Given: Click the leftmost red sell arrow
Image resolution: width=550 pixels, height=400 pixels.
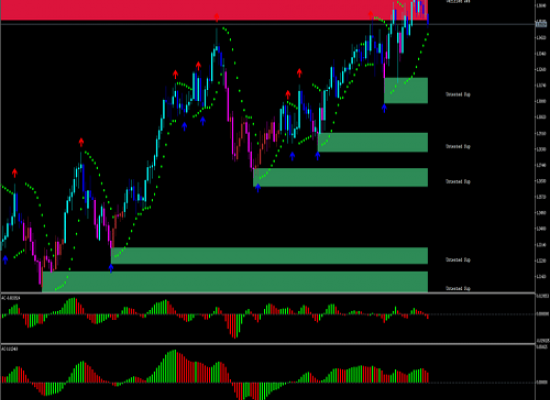Looking at the screenshot, I should pyautogui.click(x=14, y=173).
